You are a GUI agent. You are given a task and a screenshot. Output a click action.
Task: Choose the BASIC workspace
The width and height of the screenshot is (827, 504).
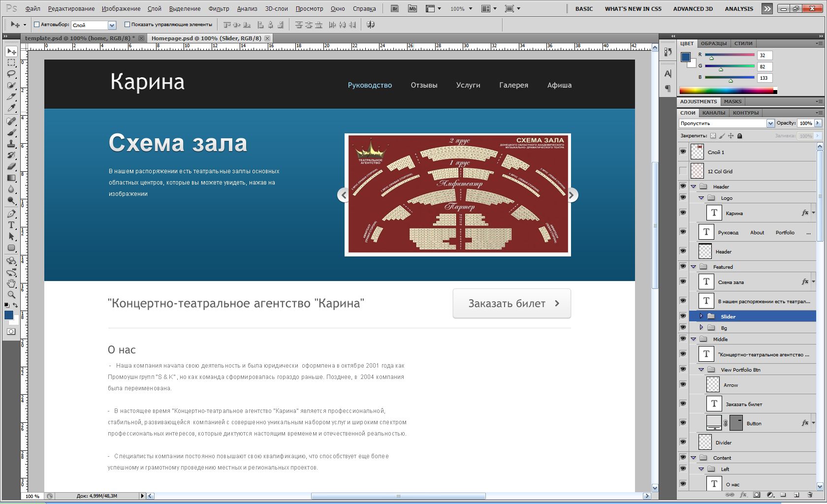tap(584, 9)
